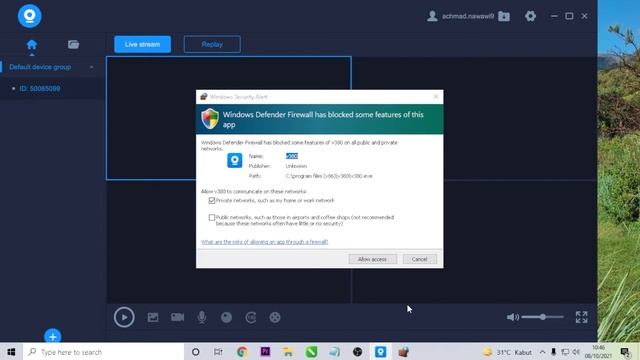Launch Chrome from the taskbar
The image size is (640, 360).
pos(242,352)
